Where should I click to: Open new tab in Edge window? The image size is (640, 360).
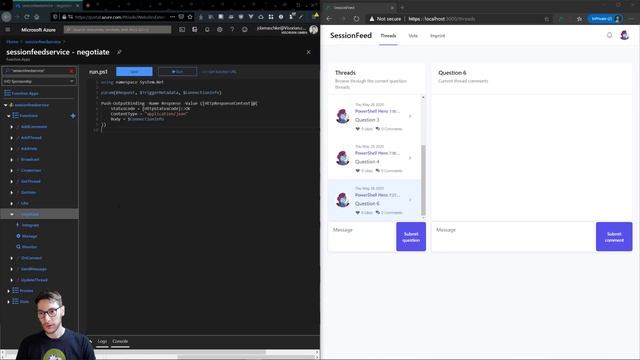pyautogui.click(x=402, y=7)
